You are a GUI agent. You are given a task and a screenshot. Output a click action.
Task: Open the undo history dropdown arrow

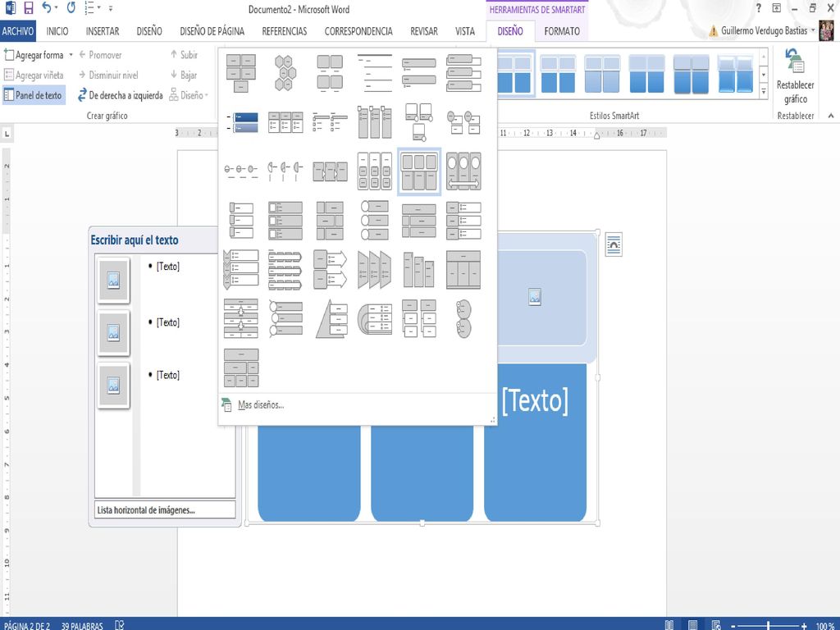[56, 8]
